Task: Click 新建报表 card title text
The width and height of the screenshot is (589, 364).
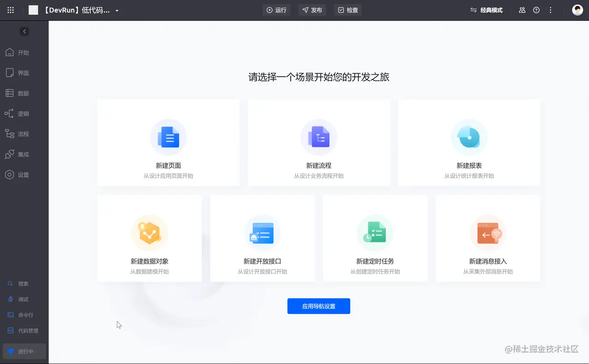Action: (469, 166)
